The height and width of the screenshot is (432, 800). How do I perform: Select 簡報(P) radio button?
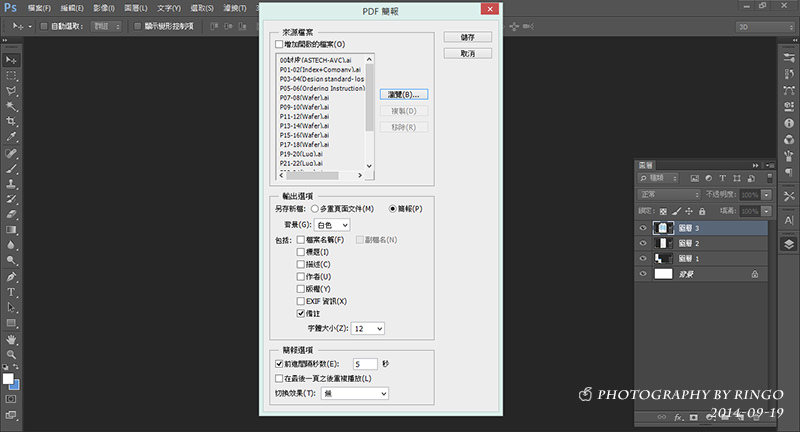pyautogui.click(x=392, y=209)
